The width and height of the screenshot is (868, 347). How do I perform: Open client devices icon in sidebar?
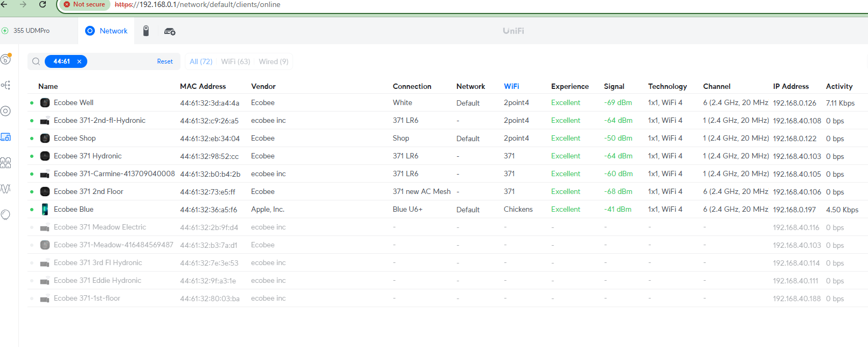tap(5, 137)
